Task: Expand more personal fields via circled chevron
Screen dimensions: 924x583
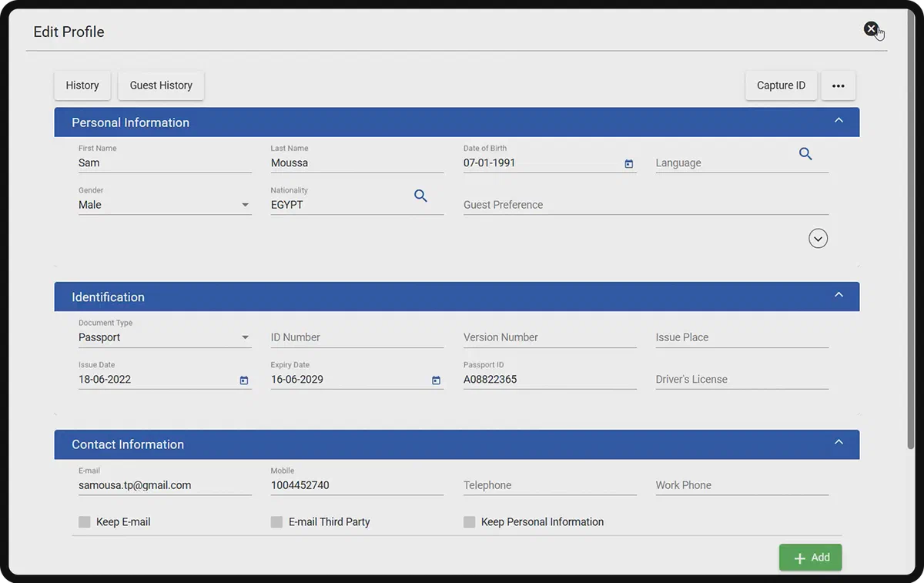Action: tap(819, 239)
